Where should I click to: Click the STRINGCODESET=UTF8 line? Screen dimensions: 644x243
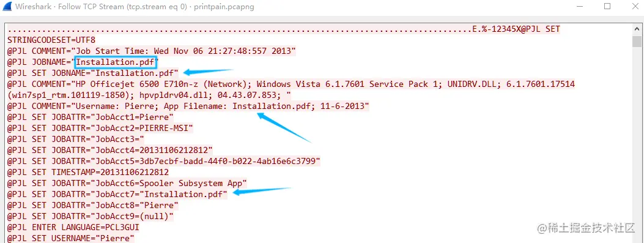[x=51, y=40]
